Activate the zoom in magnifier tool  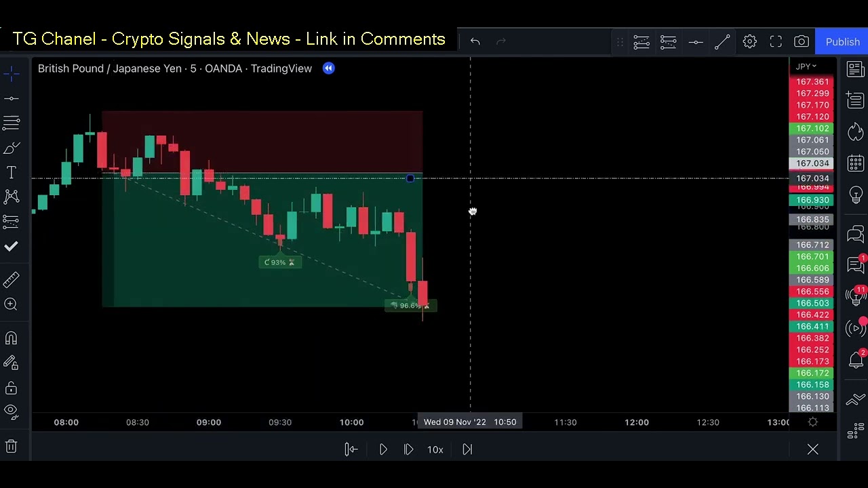click(11, 304)
